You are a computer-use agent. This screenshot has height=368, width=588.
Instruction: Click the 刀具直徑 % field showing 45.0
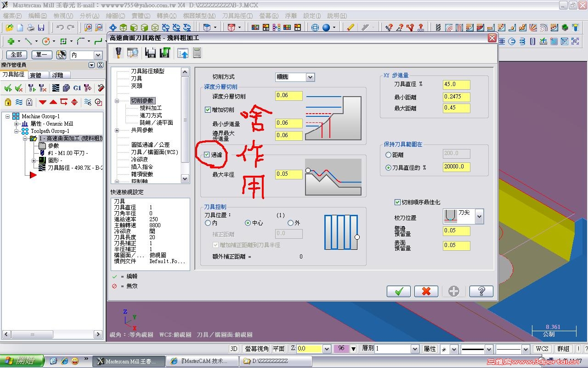(457, 85)
